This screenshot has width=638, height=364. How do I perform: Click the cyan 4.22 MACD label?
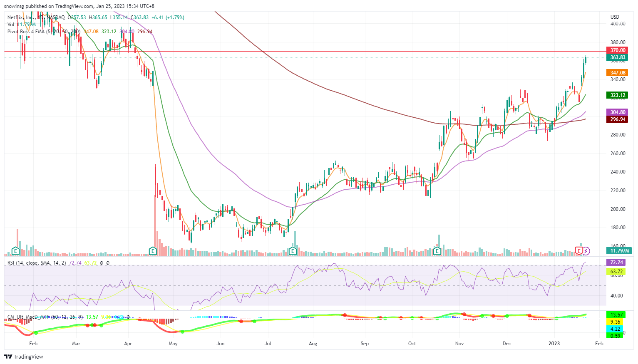[x=616, y=329]
